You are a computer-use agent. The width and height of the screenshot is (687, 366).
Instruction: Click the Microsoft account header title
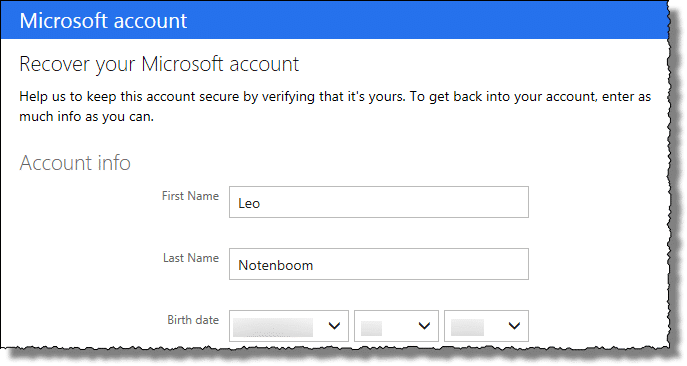click(x=103, y=21)
